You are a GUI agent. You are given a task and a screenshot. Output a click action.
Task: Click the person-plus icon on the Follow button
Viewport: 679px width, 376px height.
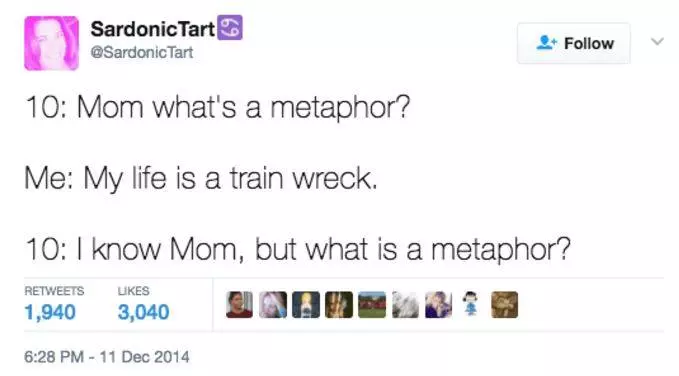(x=546, y=43)
